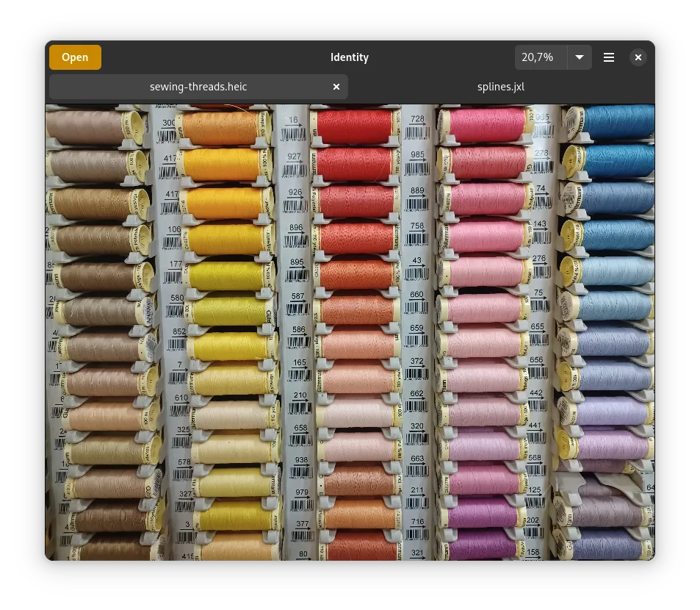This screenshot has height=610, width=700.
Task: Click the thread label numbered 716
Action: point(417,522)
